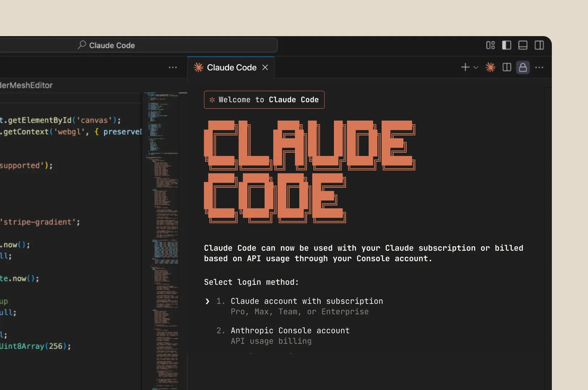Click 'Pro, Max, Team, or Enterprise' text
The height and width of the screenshot is (390, 588).
(x=300, y=312)
